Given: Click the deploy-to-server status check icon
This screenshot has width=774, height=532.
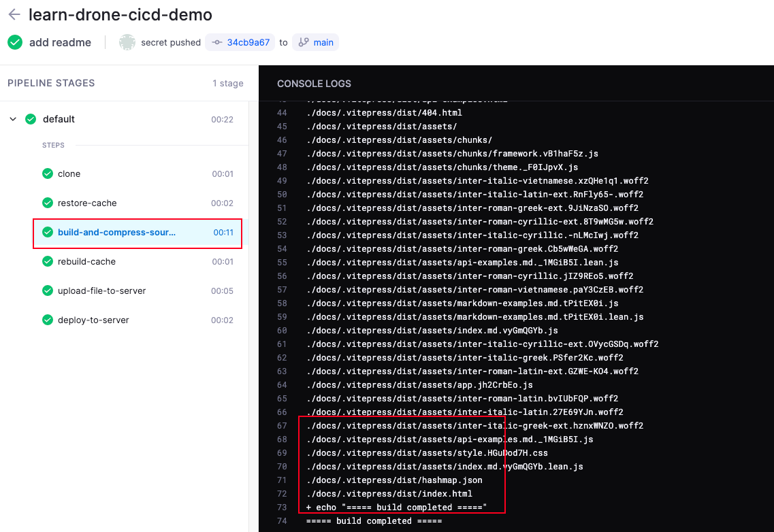Looking at the screenshot, I should [x=48, y=320].
